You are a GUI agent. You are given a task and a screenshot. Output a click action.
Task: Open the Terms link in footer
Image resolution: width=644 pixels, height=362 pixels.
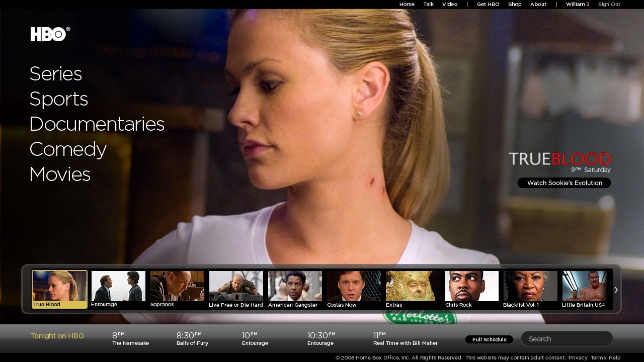point(598,357)
